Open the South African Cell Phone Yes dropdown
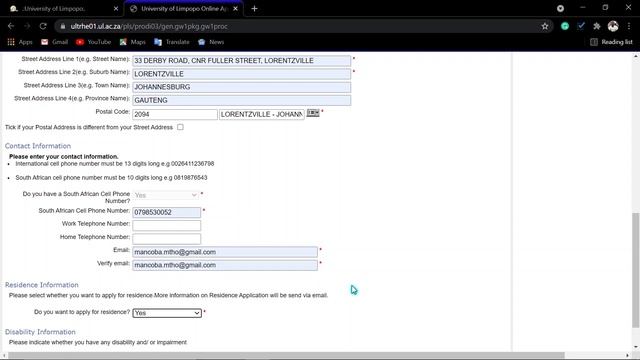Viewport: 640px width, 360px height. [x=165, y=196]
